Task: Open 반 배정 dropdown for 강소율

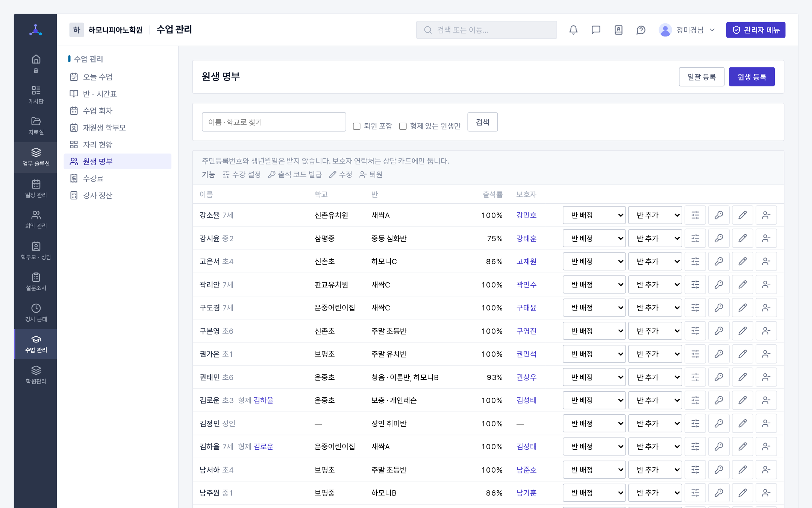Action: tap(594, 215)
